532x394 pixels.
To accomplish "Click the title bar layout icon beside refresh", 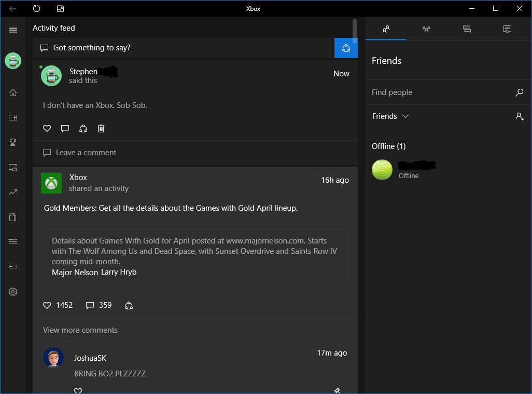I will click(60, 8).
